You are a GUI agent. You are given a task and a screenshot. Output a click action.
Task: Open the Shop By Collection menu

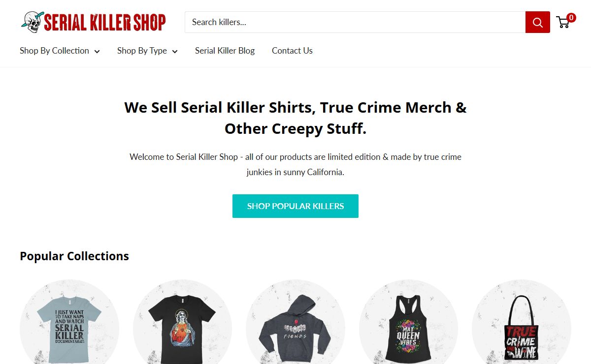(60, 51)
